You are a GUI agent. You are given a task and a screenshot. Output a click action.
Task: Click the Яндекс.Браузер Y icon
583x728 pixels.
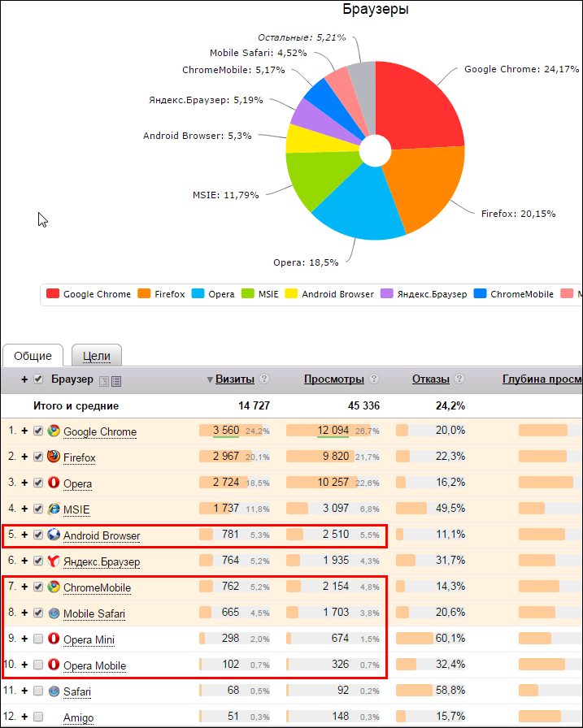[54, 561]
